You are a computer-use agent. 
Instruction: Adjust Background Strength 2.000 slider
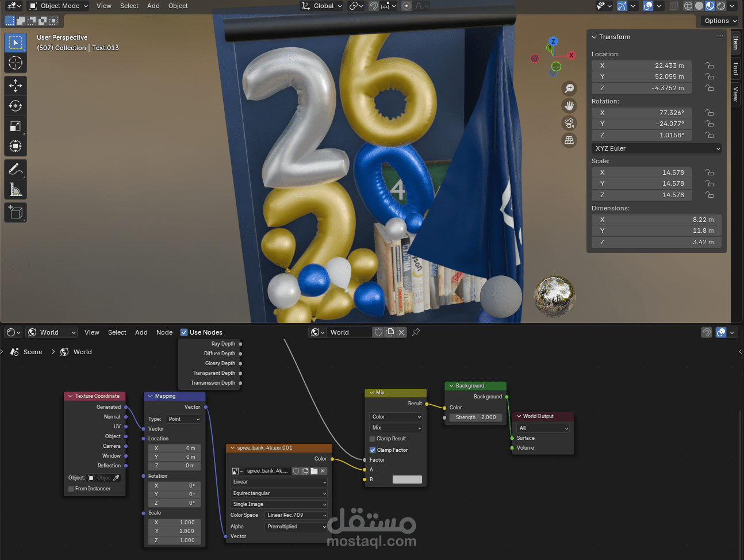476,417
